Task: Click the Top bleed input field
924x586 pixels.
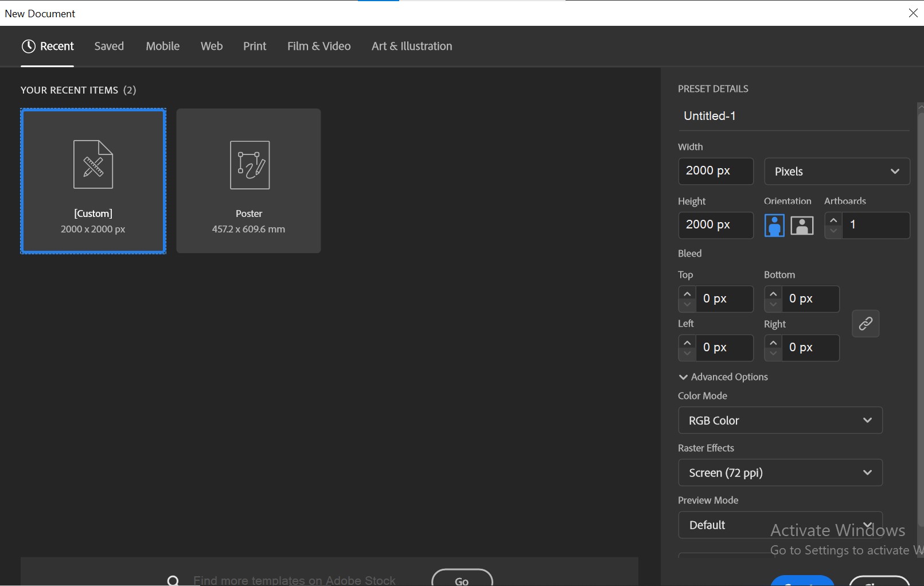Action: pos(724,299)
